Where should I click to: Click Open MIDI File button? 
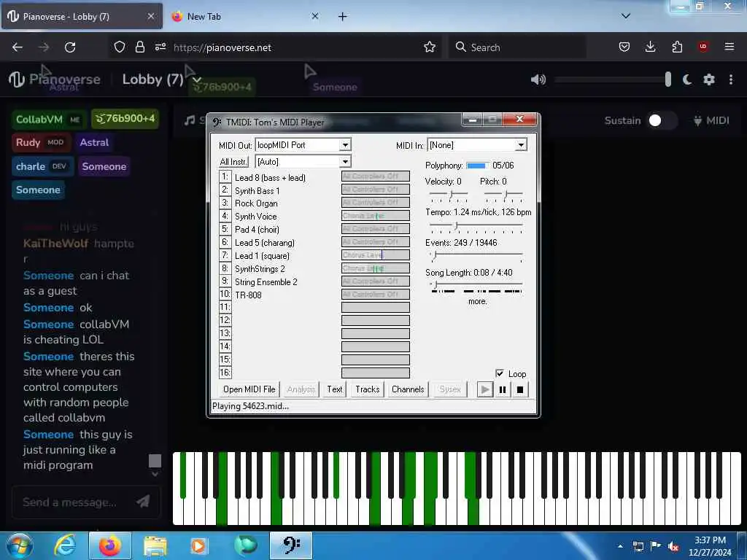coord(249,389)
